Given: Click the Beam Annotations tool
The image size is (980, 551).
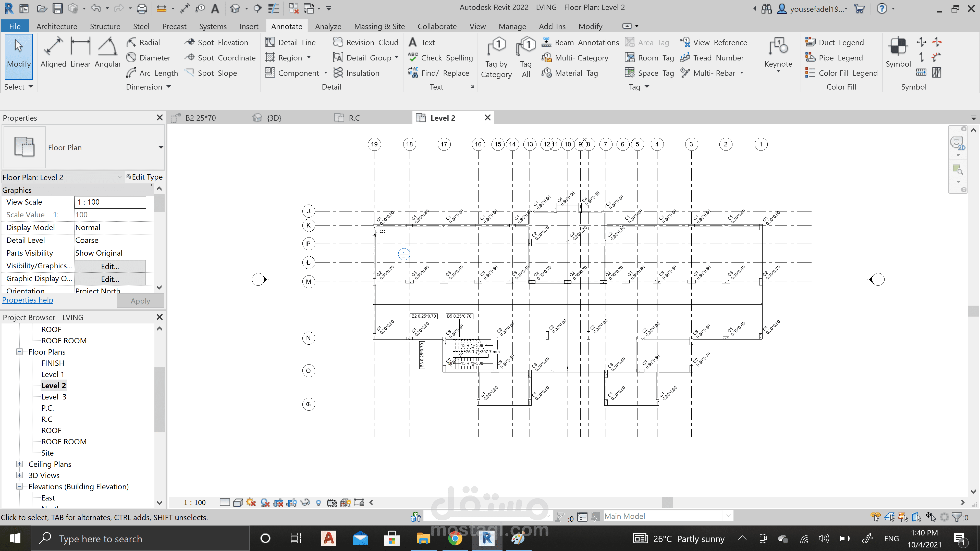Looking at the screenshot, I should [580, 42].
